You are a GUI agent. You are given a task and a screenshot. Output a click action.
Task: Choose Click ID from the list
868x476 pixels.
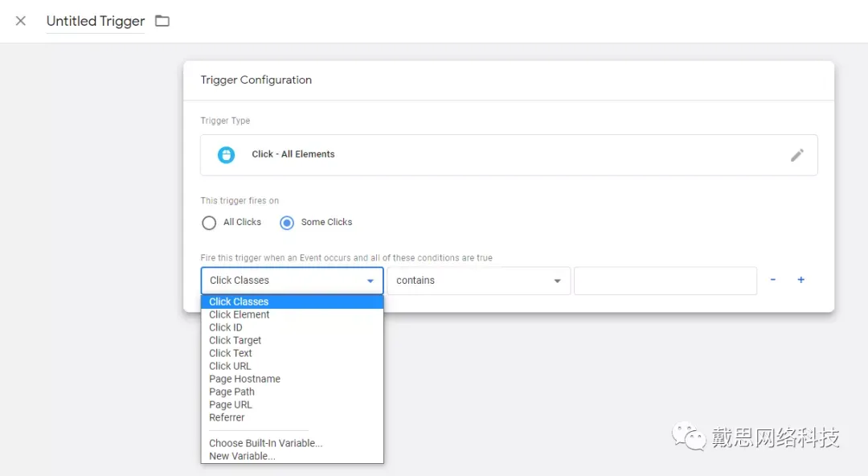point(225,327)
